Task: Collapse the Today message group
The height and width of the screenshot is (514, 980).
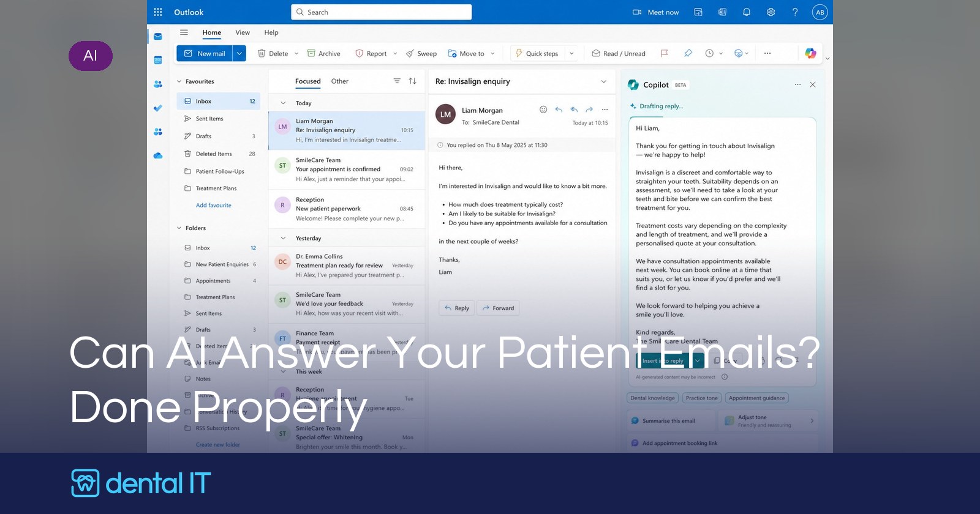Action: tap(283, 103)
